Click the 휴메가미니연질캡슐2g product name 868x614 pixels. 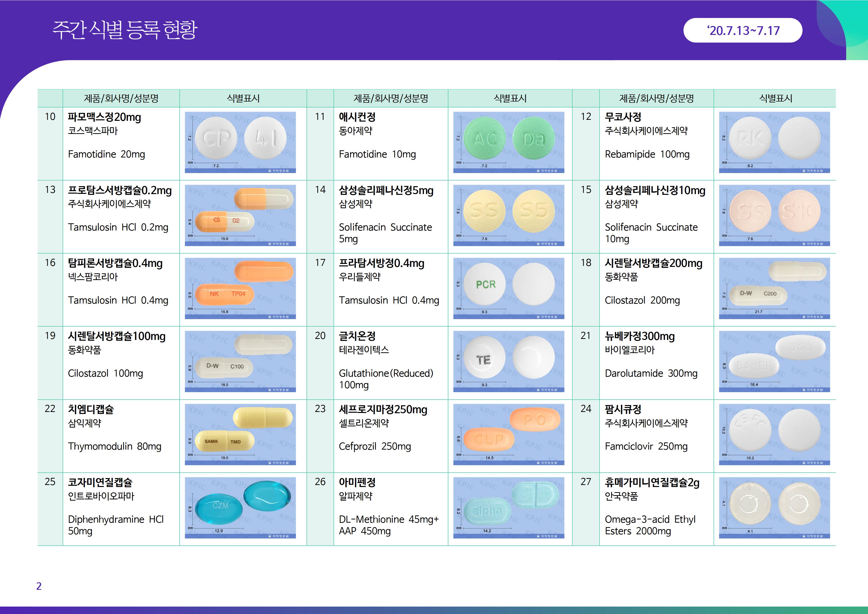(x=652, y=482)
